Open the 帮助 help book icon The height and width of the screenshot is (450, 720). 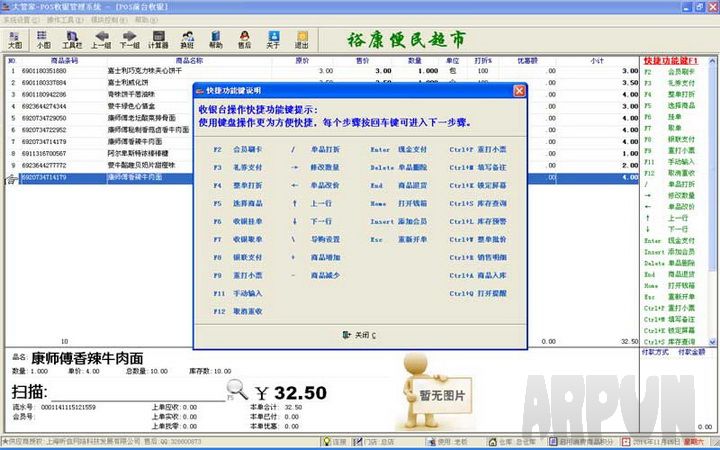216,38
